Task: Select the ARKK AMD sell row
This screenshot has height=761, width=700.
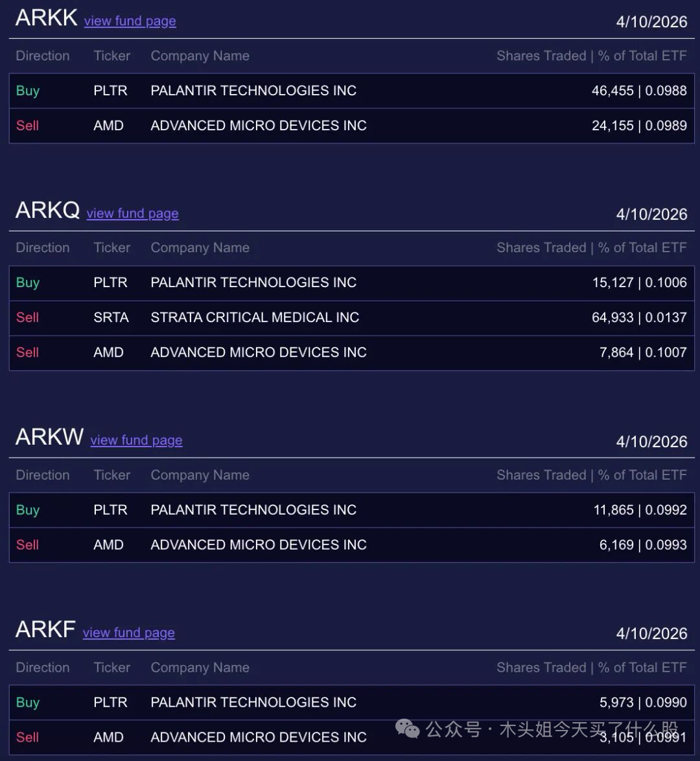Action: coord(351,126)
